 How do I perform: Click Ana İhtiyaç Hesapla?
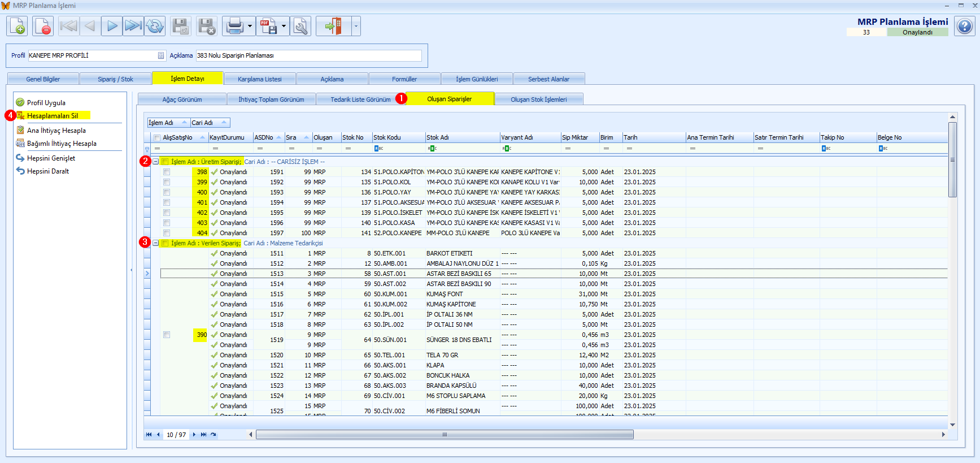(x=56, y=130)
